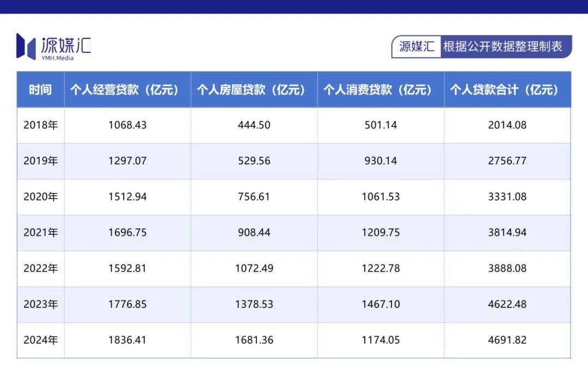Click the cell value 1467.10
This screenshot has height=378, width=588.
[381, 304]
